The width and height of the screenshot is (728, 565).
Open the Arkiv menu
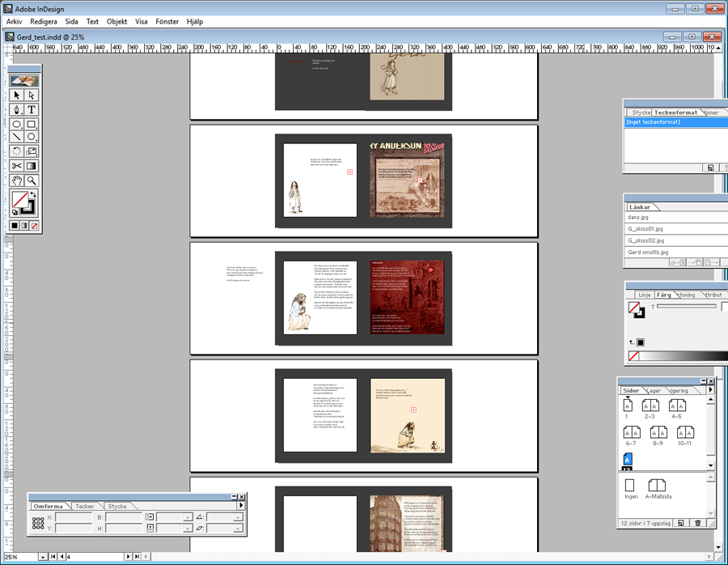click(x=14, y=21)
